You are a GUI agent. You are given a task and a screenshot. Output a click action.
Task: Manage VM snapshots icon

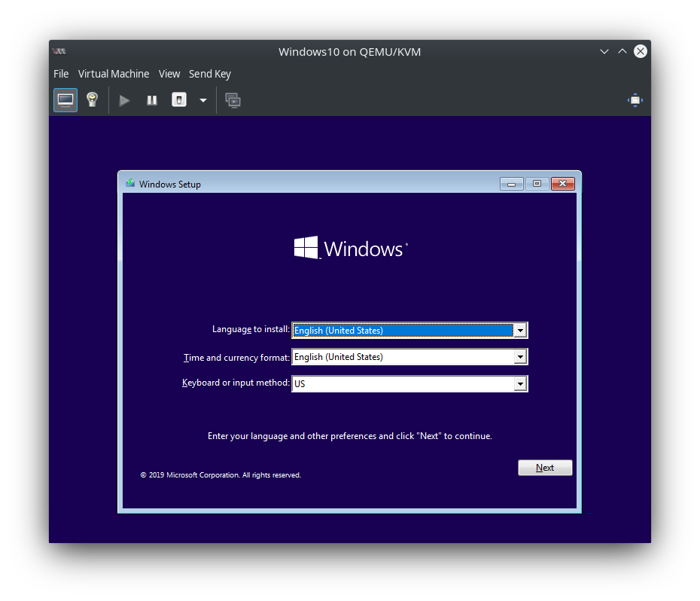click(233, 100)
